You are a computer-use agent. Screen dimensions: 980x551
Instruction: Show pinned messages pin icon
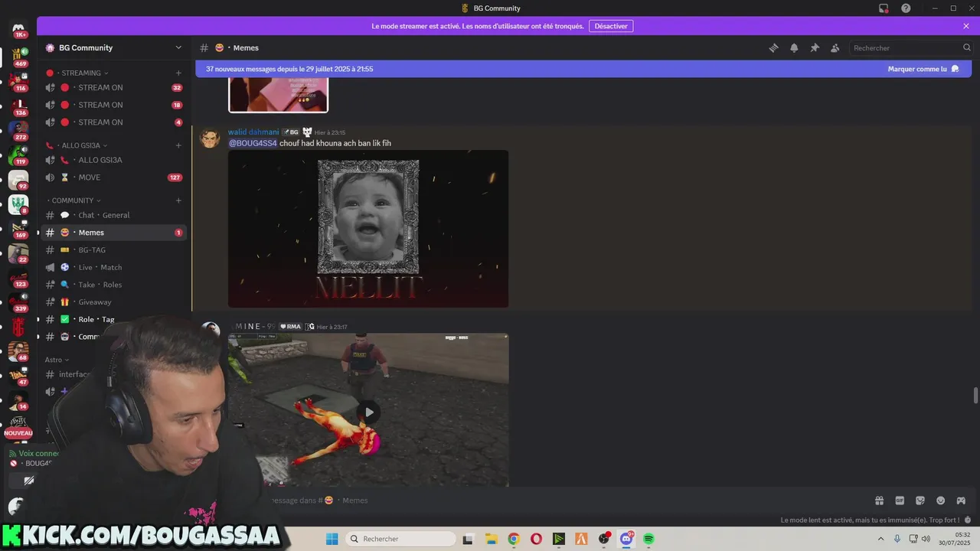coord(815,47)
